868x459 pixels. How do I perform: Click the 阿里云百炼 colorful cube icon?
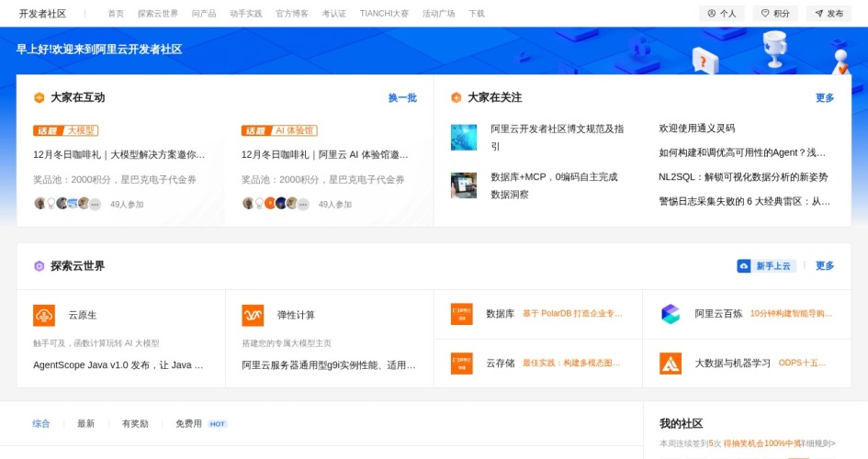point(671,314)
